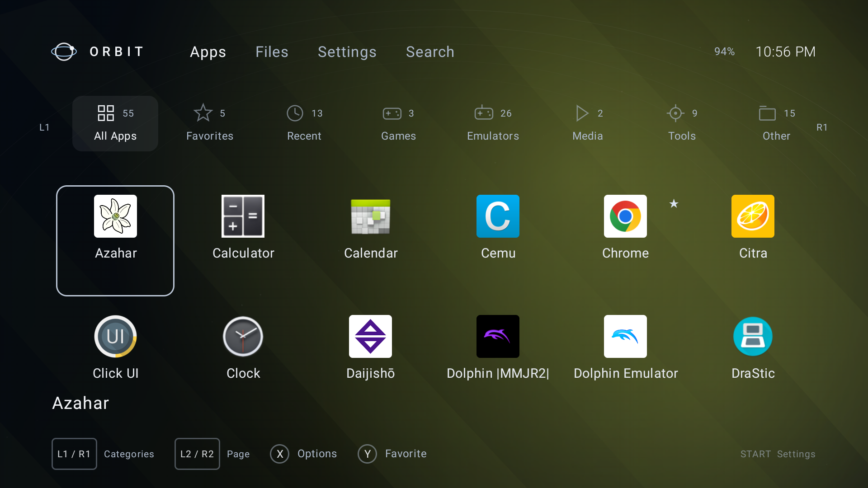Open the Settings top menu
The height and width of the screenshot is (488, 868).
(347, 52)
